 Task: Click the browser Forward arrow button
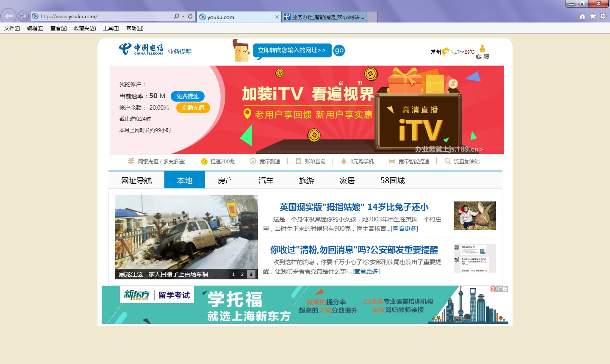(23, 16)
